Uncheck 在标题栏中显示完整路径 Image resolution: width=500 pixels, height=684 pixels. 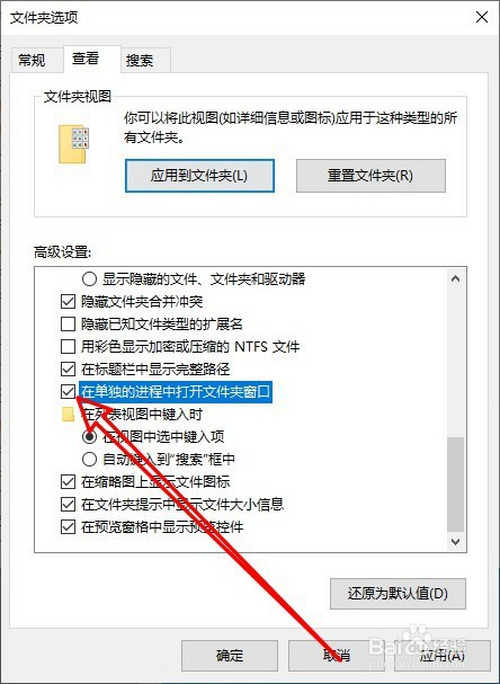point(68,369)
